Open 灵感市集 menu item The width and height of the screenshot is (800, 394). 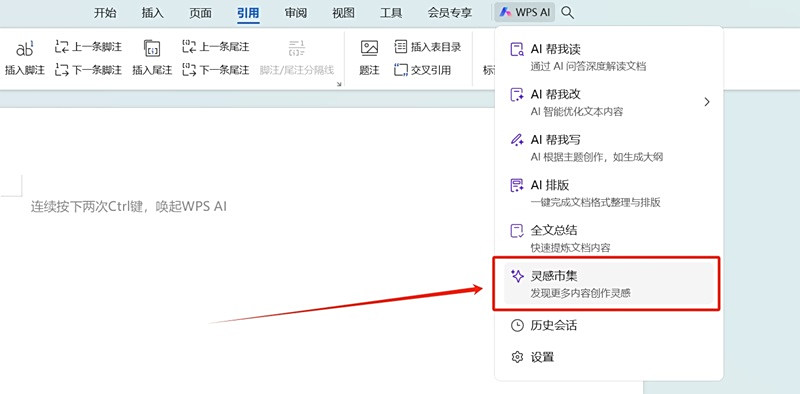[609, 283]
